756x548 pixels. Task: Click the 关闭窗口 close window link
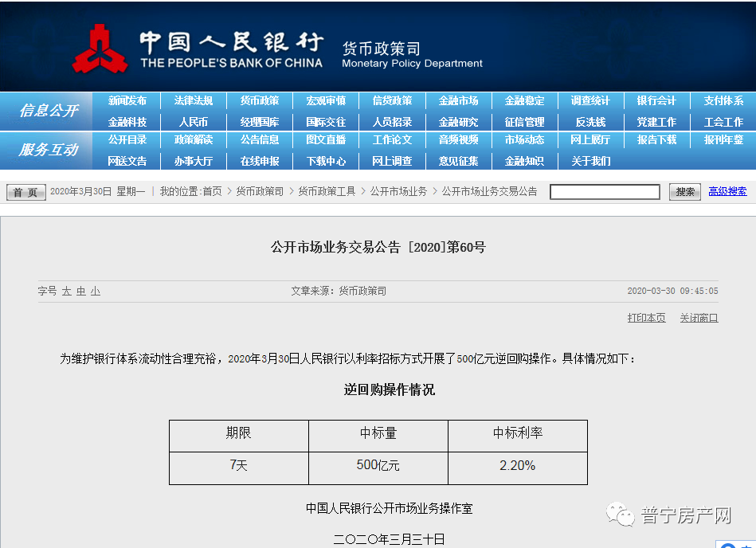point(699,318)
